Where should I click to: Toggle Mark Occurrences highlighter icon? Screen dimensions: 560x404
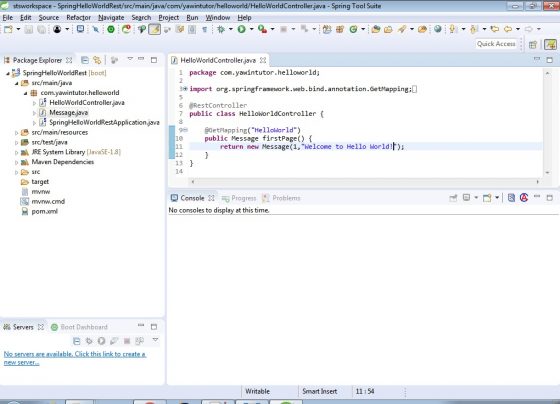155,29
